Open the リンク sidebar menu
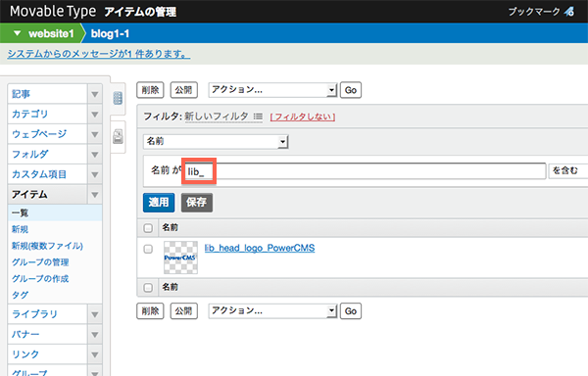The height and width of the screenshot is (376, 588). coord(48,354)
